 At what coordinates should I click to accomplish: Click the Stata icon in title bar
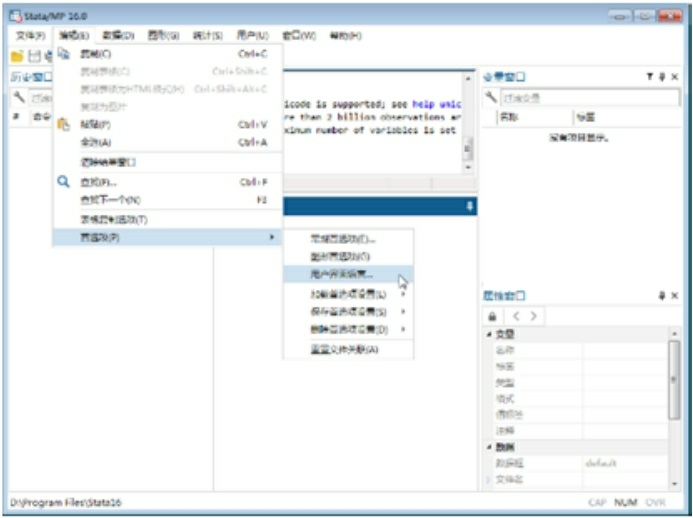click(x=16, y=16)
